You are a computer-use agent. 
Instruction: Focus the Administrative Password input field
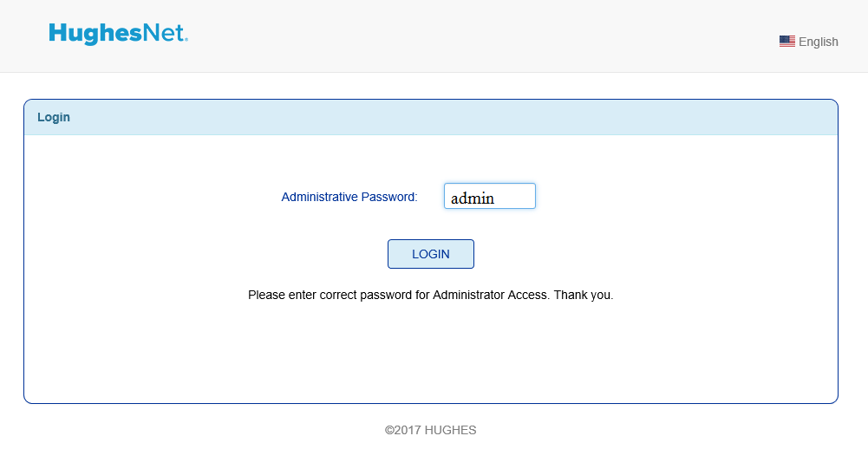(x=490, y=196)
